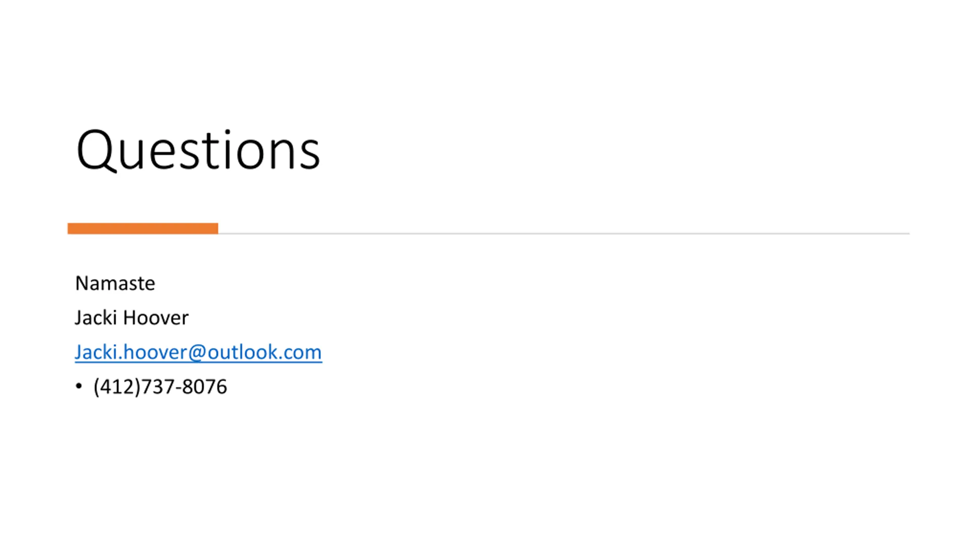Click the (412) area code
The width and height of the screenshot is (980, 551).
(117, 387)
